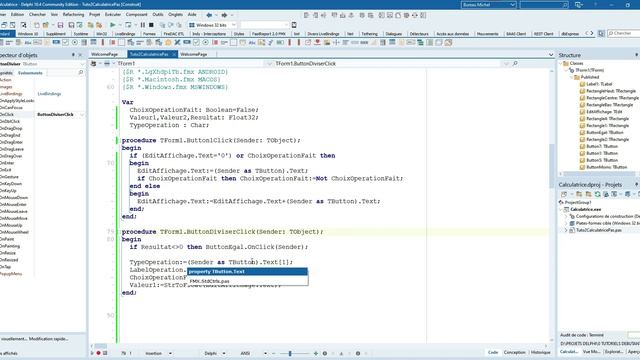Click the palette selection arrow icon near Chercher

(x=601, y=33)
